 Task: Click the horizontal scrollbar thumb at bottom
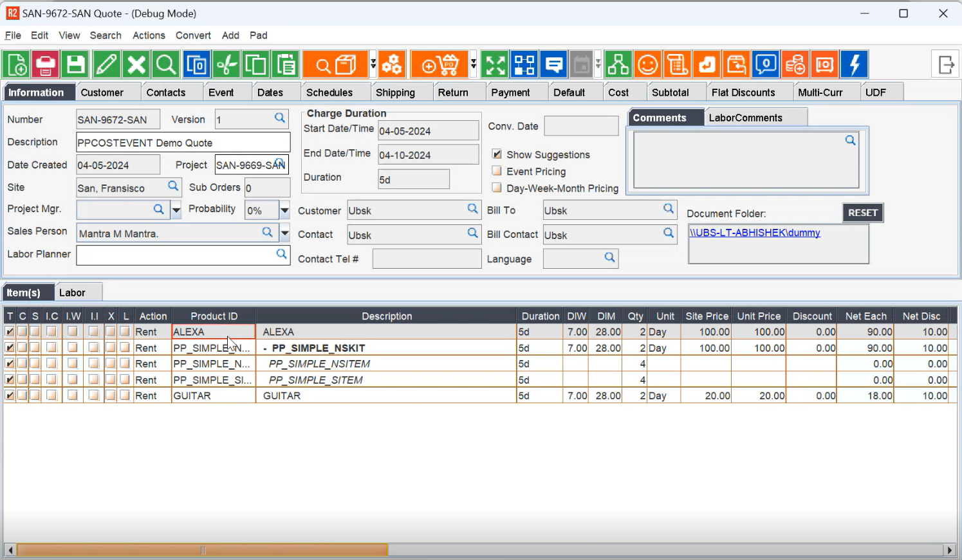click(x=203, y=550)
